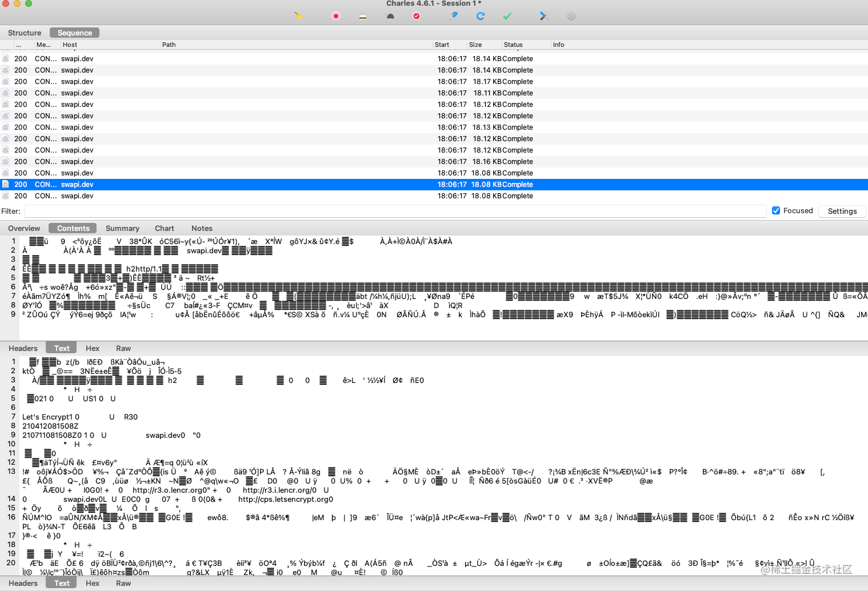Open the Tools wrench icon in toolbar
Viewport: 868px width, 591px height.
(x=544, y=16)
